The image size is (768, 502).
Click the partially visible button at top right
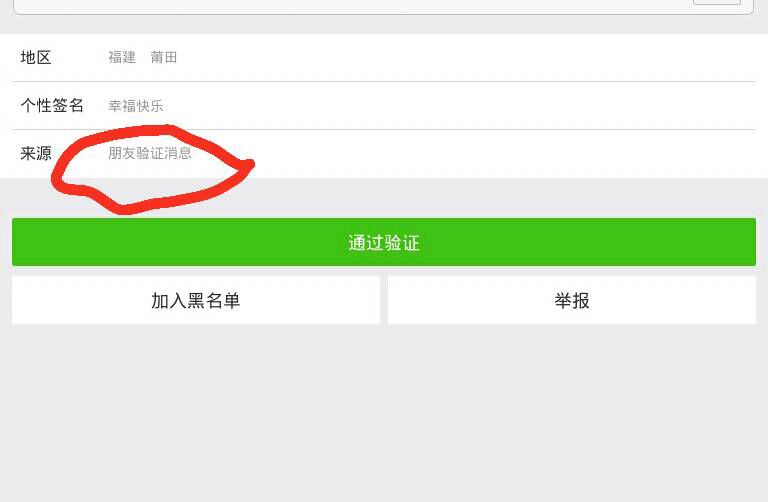click(x=717, y=2)
